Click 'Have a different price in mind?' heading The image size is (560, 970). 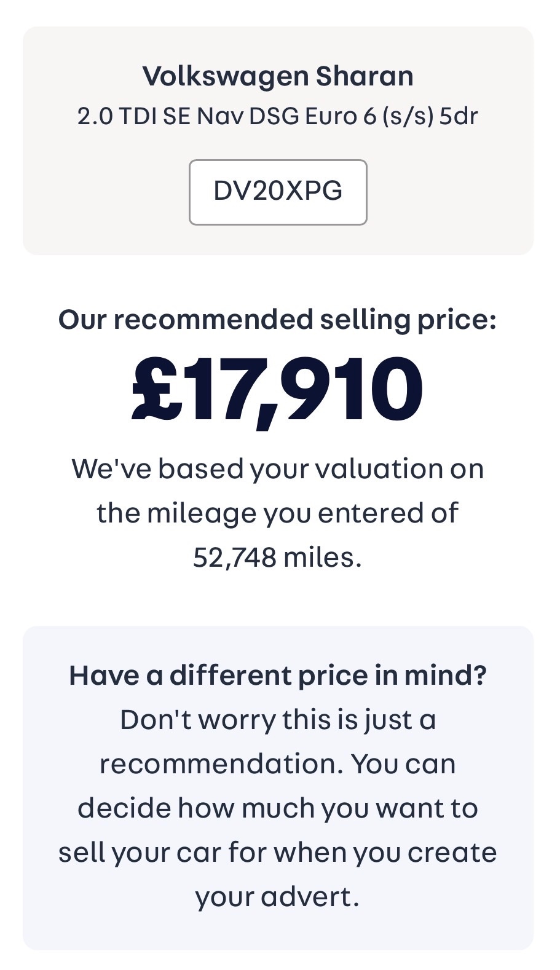278,676
